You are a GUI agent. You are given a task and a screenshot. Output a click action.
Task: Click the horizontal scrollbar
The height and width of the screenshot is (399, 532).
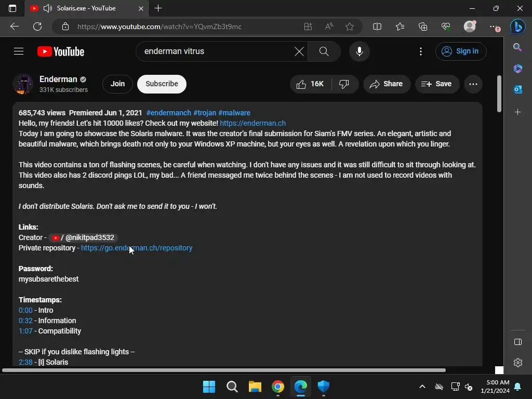[223, 370]
